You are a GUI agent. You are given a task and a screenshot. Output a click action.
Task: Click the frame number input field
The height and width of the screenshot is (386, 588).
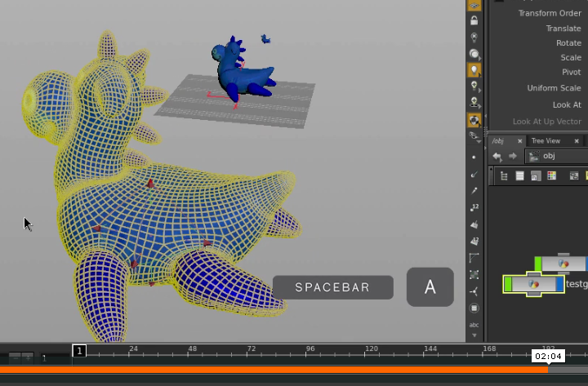pyautogui.click(x=55, y=358)
